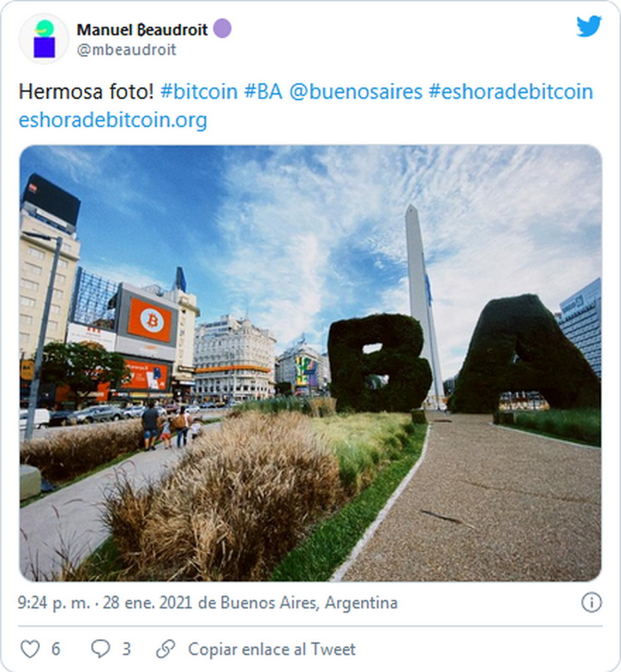621x672 pixels.
Task: Open the #bitcoin hashtag
Action: 199,92
